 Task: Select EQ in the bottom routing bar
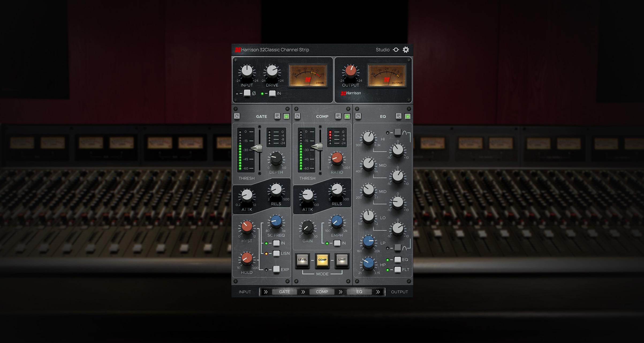[359, 292]
